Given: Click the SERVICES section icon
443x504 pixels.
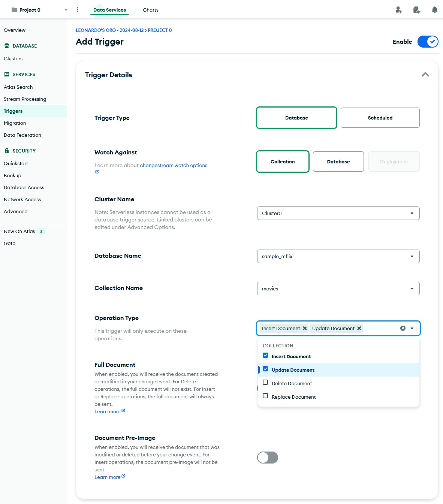Looking at the screenshot, I should (6, 74).
